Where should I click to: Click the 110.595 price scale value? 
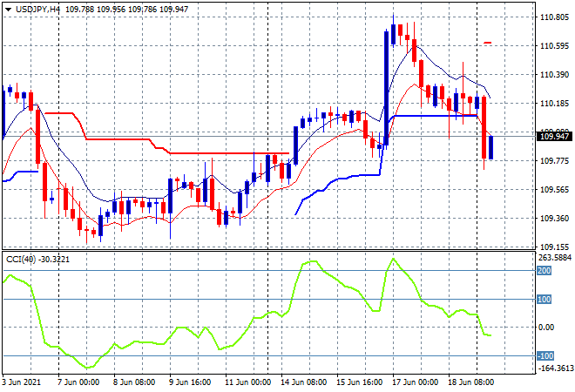pyautogui.click(x=554, y=46)
